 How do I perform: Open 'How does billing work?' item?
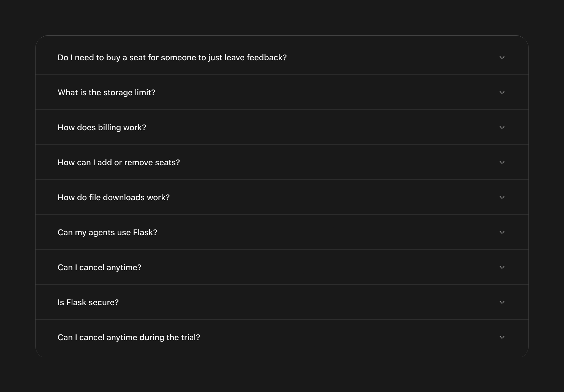[102, 128]
